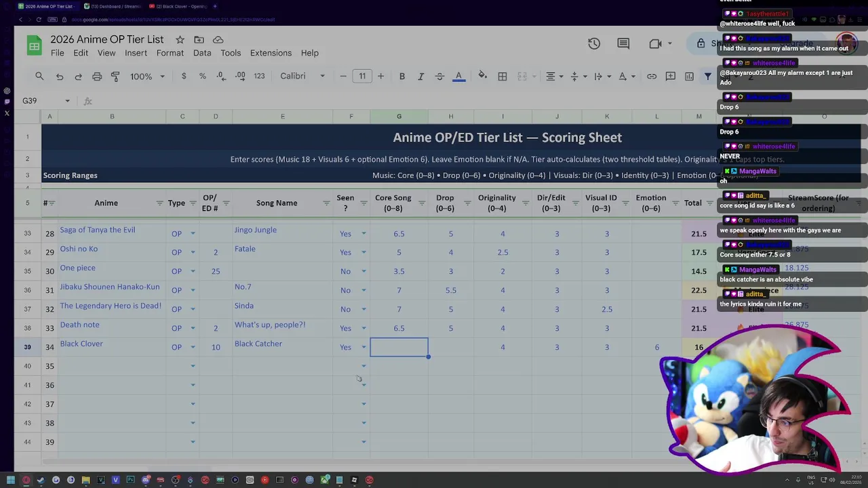Select the Death note anime cell
The height and width of the screenshot is (488, 868).
(x=112, y=328)
